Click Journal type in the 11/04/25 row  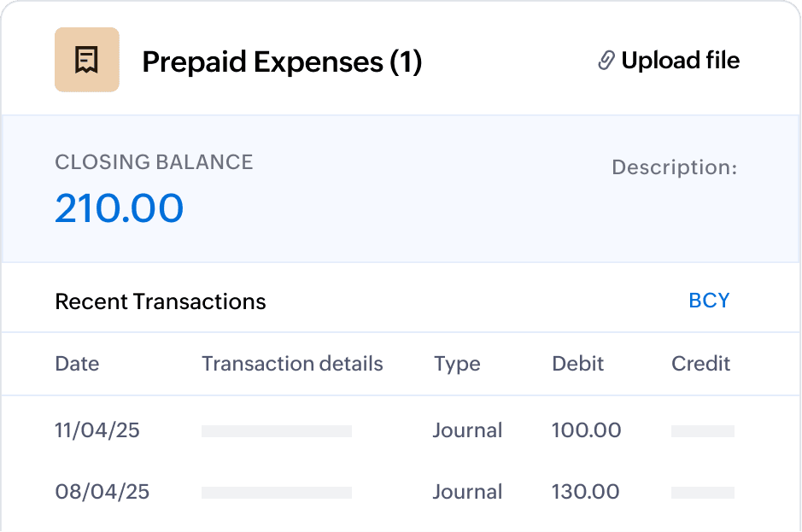click(x=467, y=430)
